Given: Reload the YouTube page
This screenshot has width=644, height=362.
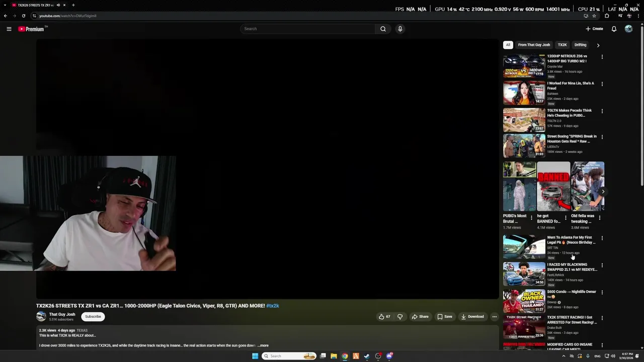Looking at the screenshot, I should (x=23, y=16).
